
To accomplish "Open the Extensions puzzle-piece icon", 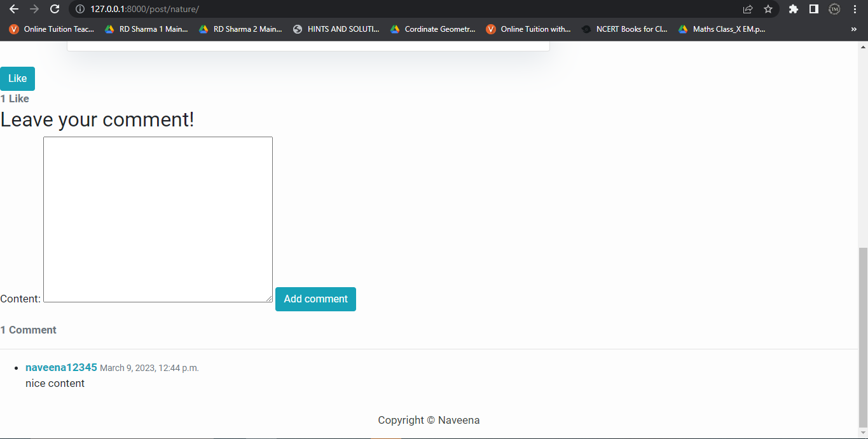I will tap(793, 9).
